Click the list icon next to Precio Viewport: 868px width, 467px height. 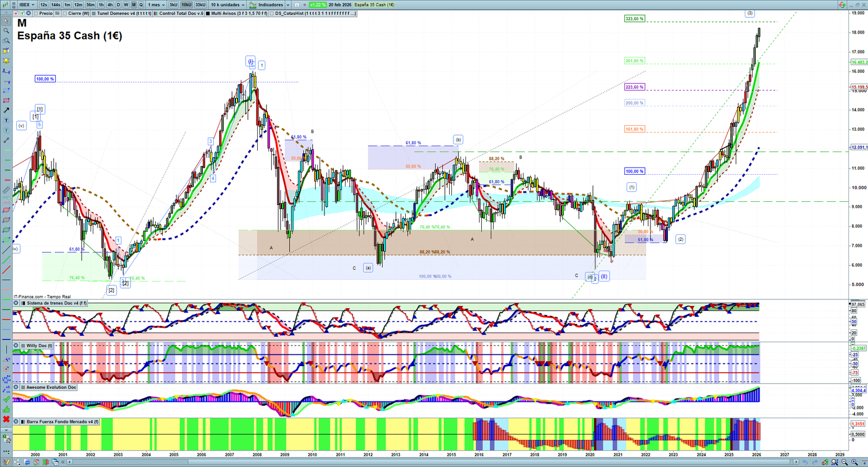(x=58, y=14)
